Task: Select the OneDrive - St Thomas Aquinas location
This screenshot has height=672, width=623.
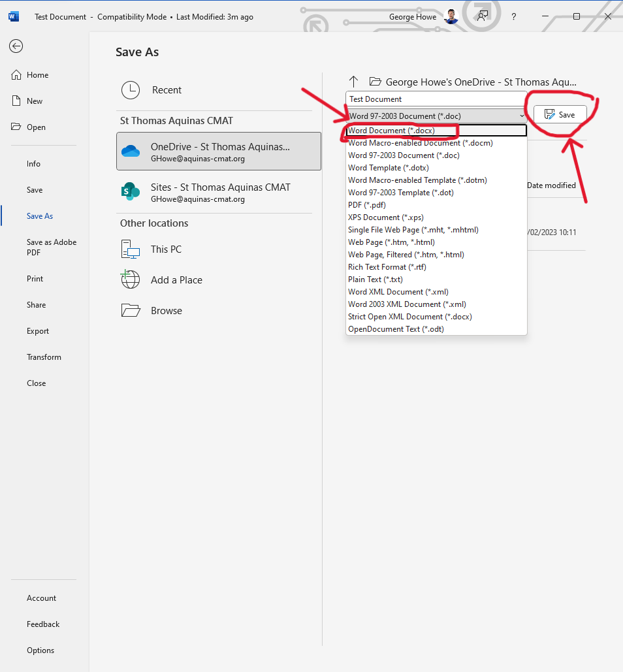Action: click(x=219, y=152)
